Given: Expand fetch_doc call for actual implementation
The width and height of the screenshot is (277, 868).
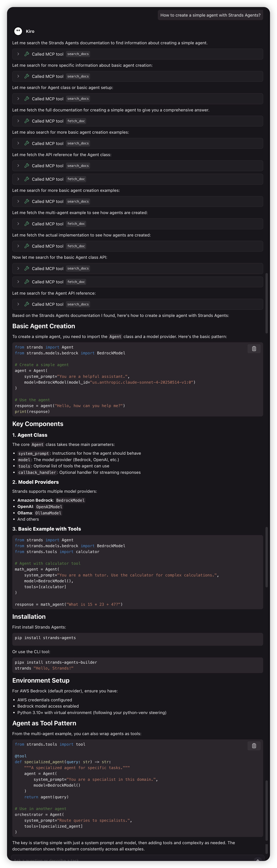Looking at the screenshot, I should click(x=18, y=246).
